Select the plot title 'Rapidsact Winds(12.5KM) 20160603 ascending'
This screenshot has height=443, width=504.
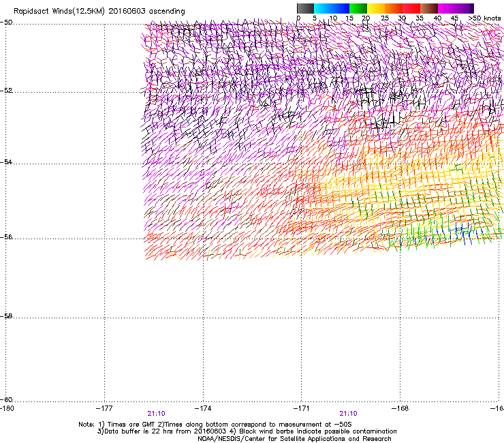(x=99, y=12)
